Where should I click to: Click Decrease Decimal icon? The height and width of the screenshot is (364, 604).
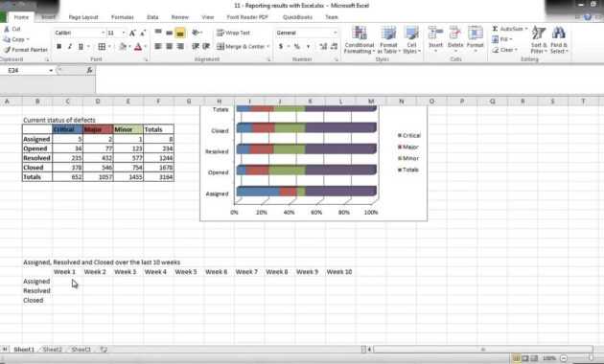(x=334, y=47)
